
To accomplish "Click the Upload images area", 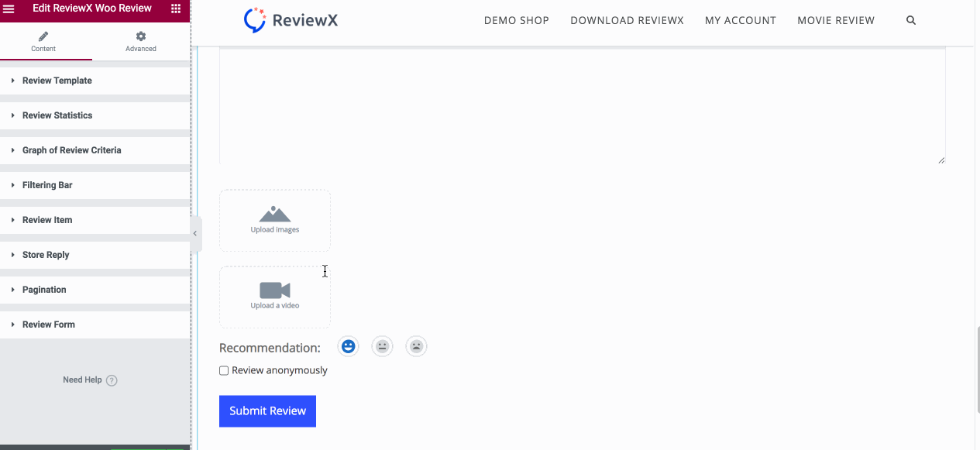I will point(274,220).
